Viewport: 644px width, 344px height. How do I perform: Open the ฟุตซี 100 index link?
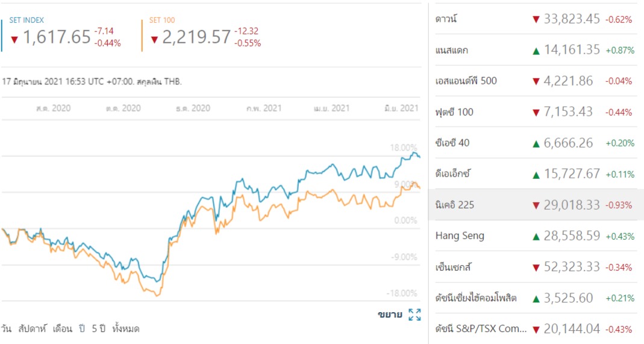pos(454,112)
